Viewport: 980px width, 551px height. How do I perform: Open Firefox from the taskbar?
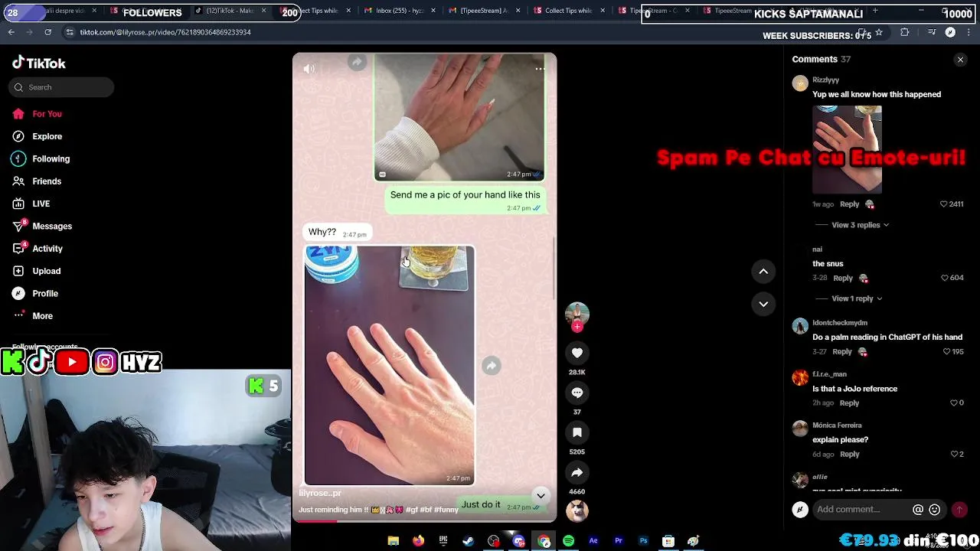coord(418,541)
